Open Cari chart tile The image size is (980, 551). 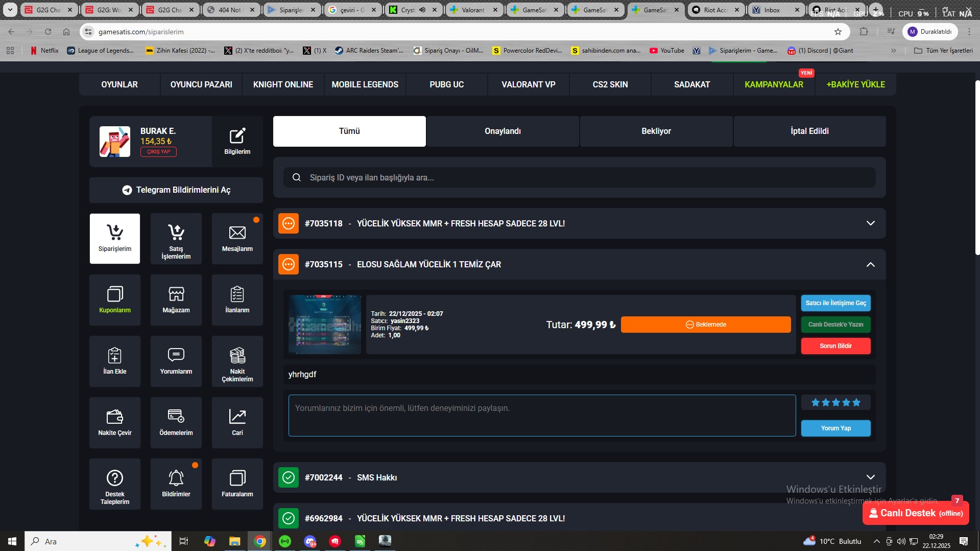point(237,423)
